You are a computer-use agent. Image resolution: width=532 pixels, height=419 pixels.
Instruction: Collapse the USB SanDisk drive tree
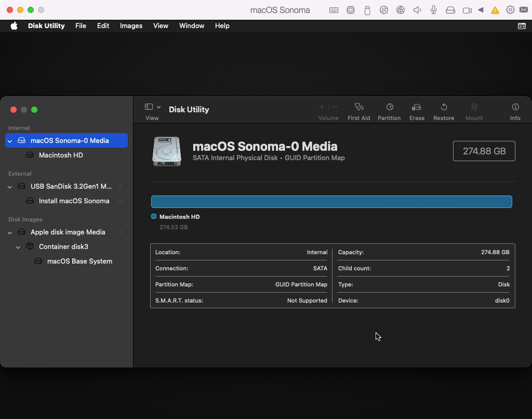[10, 187]
